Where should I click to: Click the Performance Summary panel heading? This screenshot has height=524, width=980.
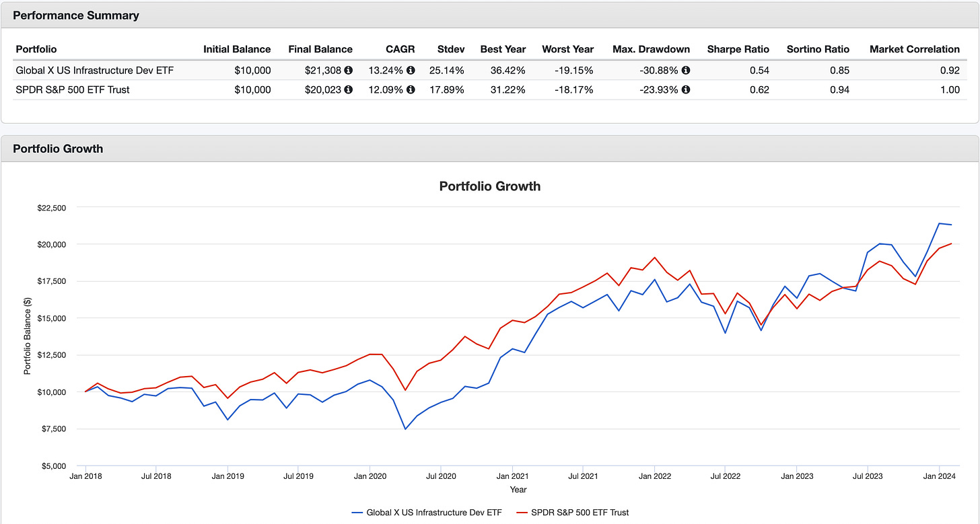tap(77, 14)
